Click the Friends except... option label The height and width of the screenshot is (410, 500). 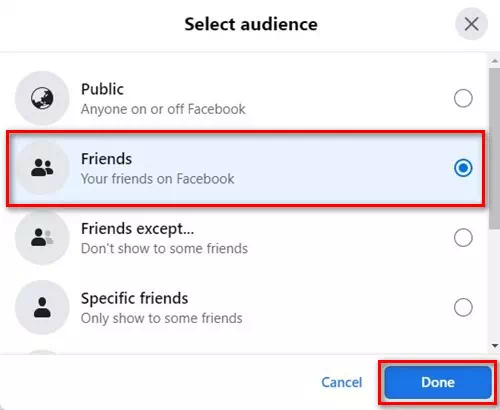click(x=137, y=229)
